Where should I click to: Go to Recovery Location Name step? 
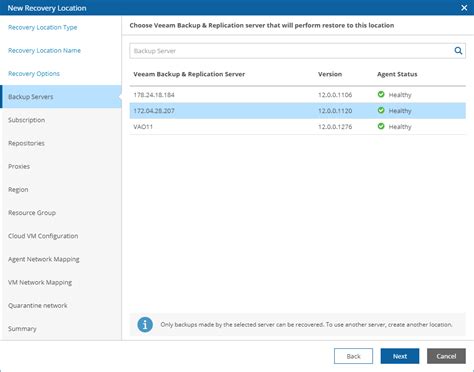[44, 50]
